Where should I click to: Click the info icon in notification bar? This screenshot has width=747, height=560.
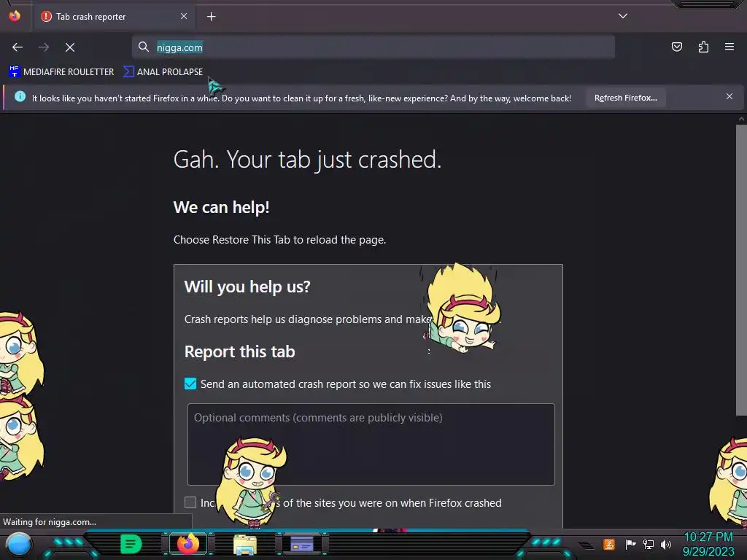[20, 97]
